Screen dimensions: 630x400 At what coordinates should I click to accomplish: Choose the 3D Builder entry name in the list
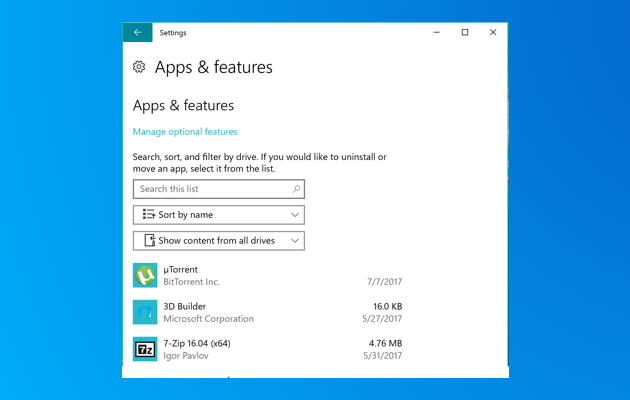point(185,307)
